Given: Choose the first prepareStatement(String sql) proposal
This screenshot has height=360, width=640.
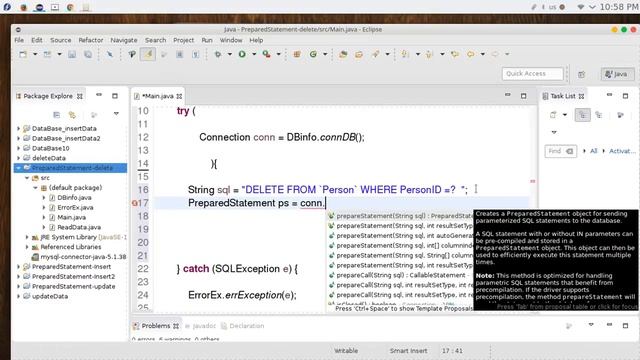Looking at the screenshot, I should 400,216.
